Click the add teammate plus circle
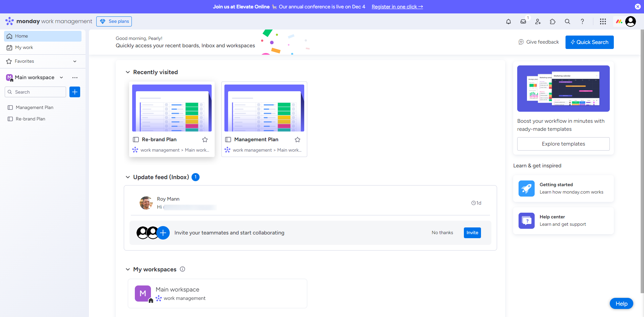Screen dimensions: 644x317 (x=163, y=233)
